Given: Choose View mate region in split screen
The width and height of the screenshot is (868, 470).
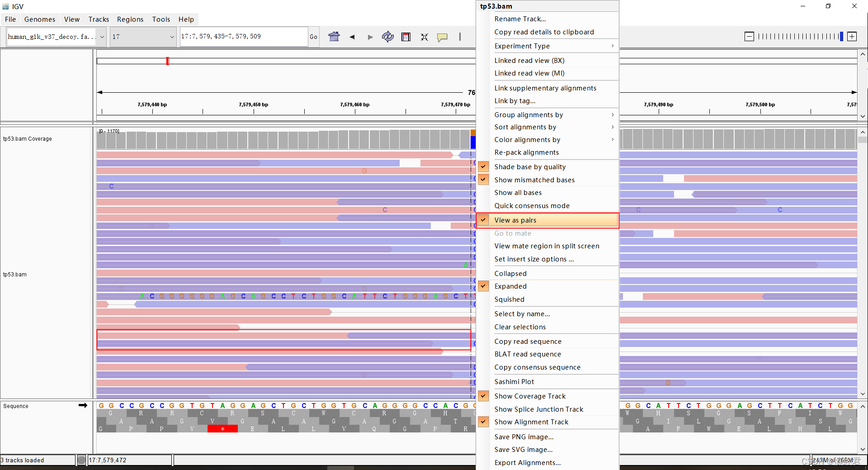Looking at the screenshot, I should pyautogui.click(x=547, y=246).
